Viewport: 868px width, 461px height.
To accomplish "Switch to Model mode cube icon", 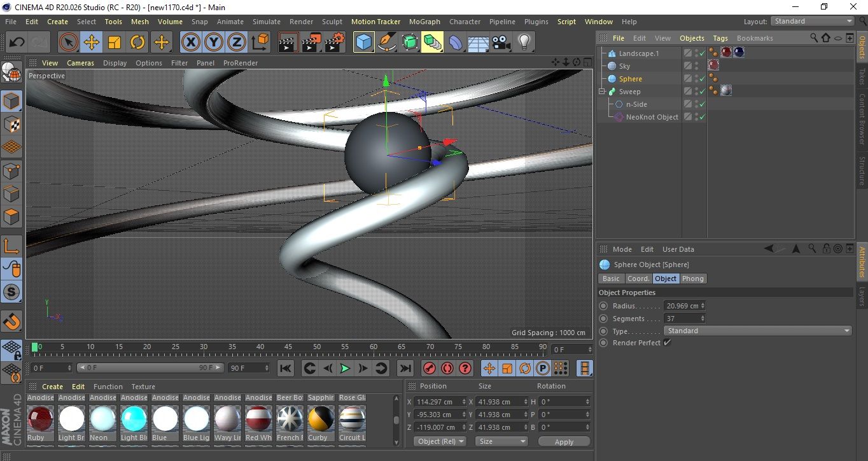I will (x=11, y=101).
